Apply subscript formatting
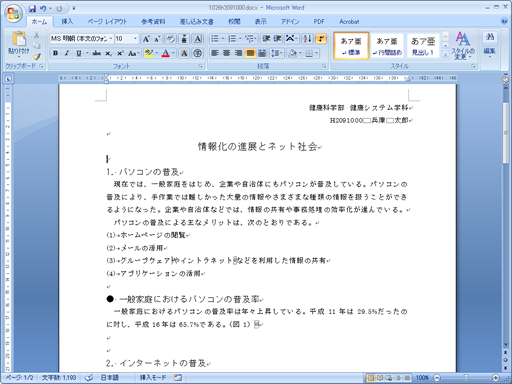 (x=108, y=53)
